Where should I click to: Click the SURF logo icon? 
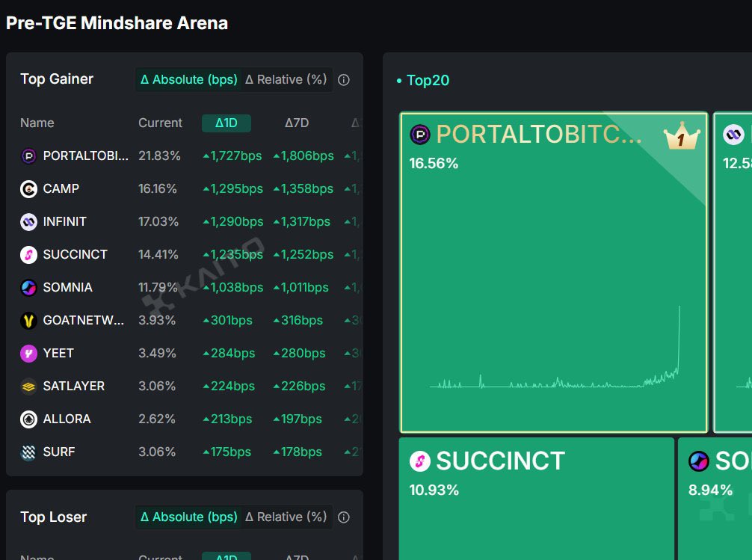point(28,452)
